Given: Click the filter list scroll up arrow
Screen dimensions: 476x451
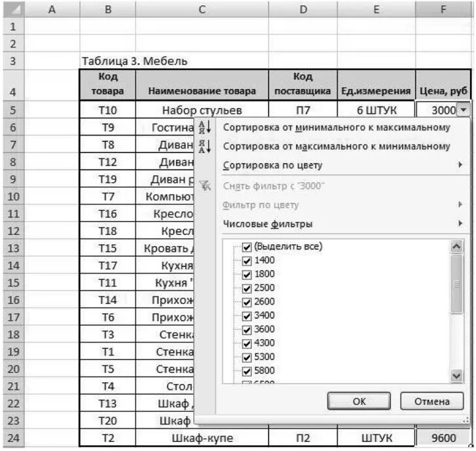Looking at the screenshot, I should pos(456,246).
